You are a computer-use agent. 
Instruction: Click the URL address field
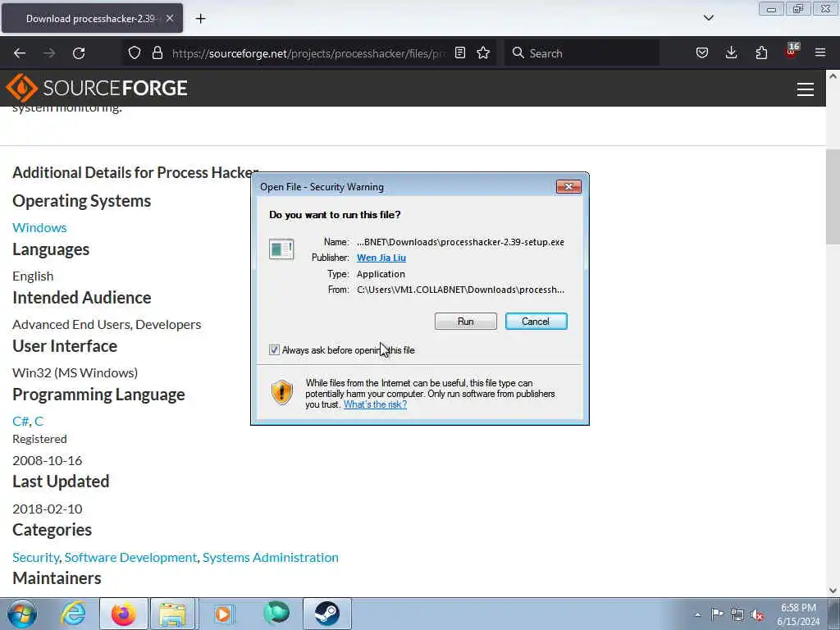(x=308, y=53)
